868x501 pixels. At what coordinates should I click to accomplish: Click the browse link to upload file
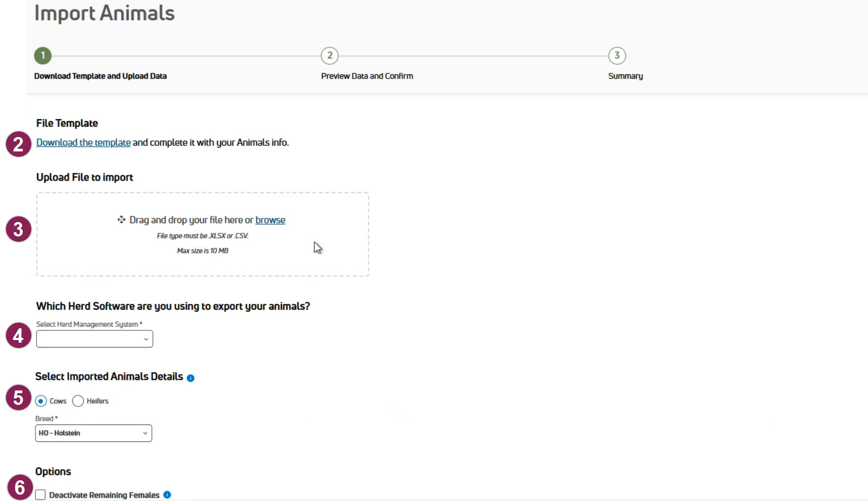[270, 220]
